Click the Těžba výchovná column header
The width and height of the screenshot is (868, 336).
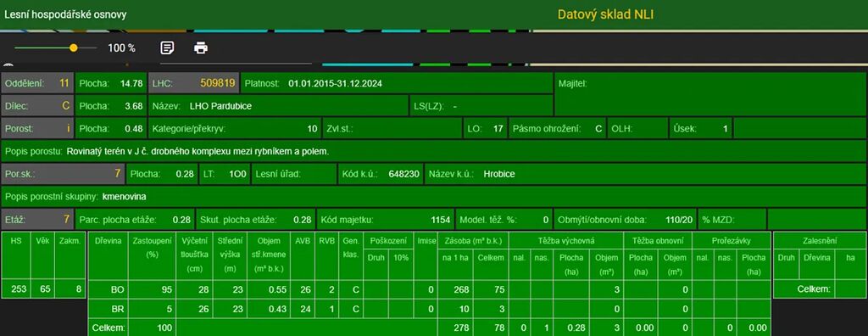(565, 240)
